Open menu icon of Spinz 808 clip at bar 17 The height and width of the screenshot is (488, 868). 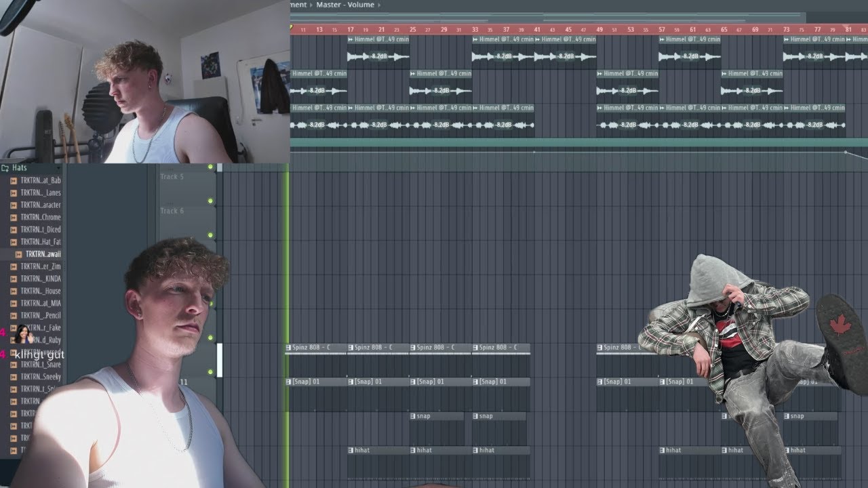[x=351, y=348]
